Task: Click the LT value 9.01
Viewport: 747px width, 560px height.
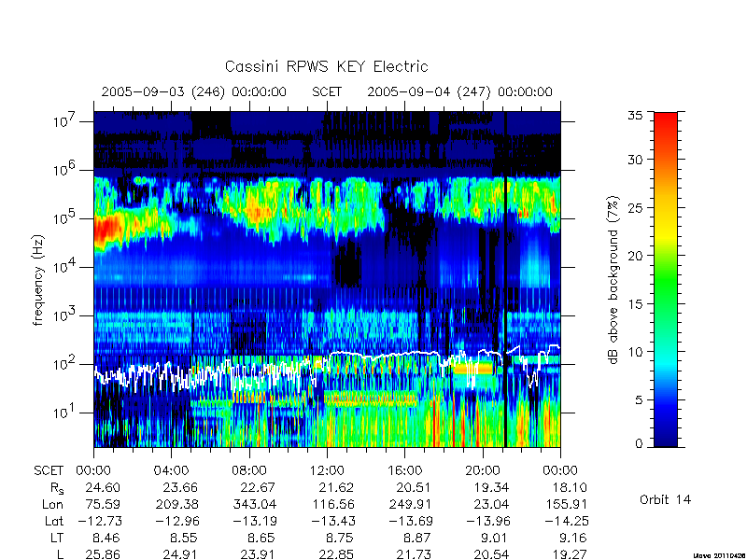Action: click(496, 539)
